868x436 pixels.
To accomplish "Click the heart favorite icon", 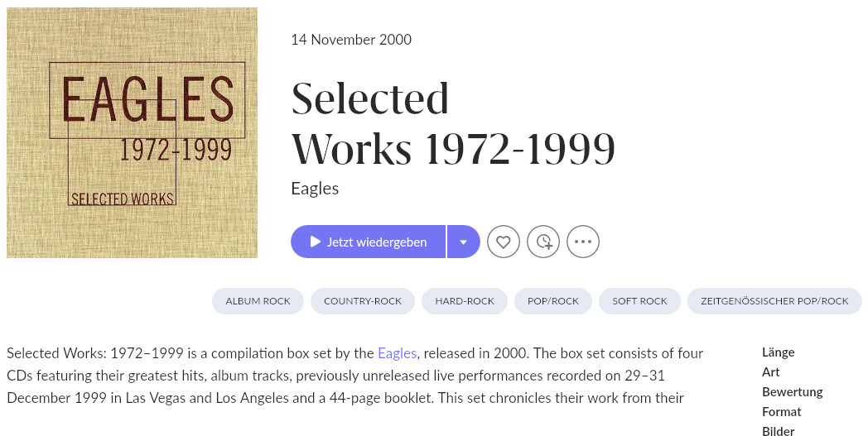I will pyautogui.click(x=504, y=242).
